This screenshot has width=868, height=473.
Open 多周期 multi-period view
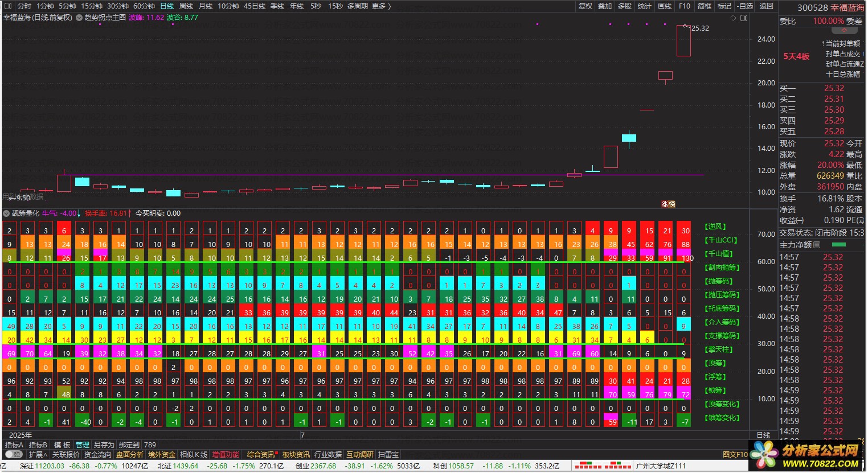click(358, 6)
